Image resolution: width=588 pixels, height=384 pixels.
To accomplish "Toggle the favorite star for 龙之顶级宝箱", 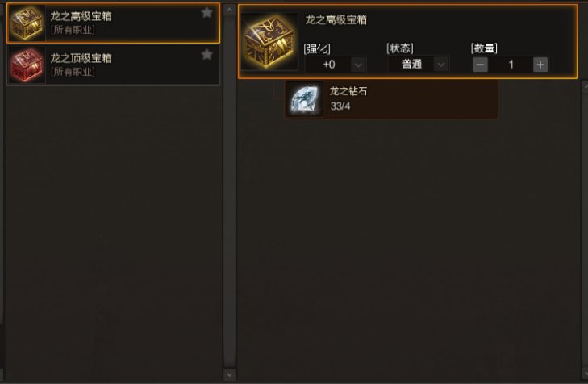I will (207, 55).
